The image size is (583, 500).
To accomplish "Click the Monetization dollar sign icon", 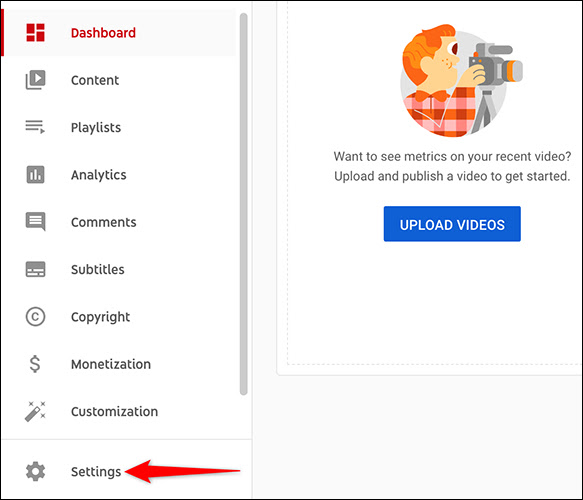I will [x=35, y=364].
